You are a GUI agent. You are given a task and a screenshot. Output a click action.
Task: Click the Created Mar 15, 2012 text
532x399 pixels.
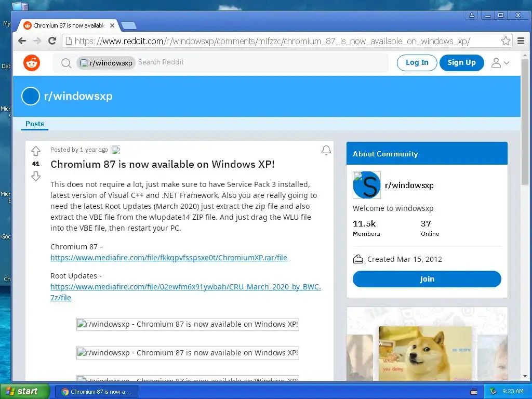[x=404, y=259]
